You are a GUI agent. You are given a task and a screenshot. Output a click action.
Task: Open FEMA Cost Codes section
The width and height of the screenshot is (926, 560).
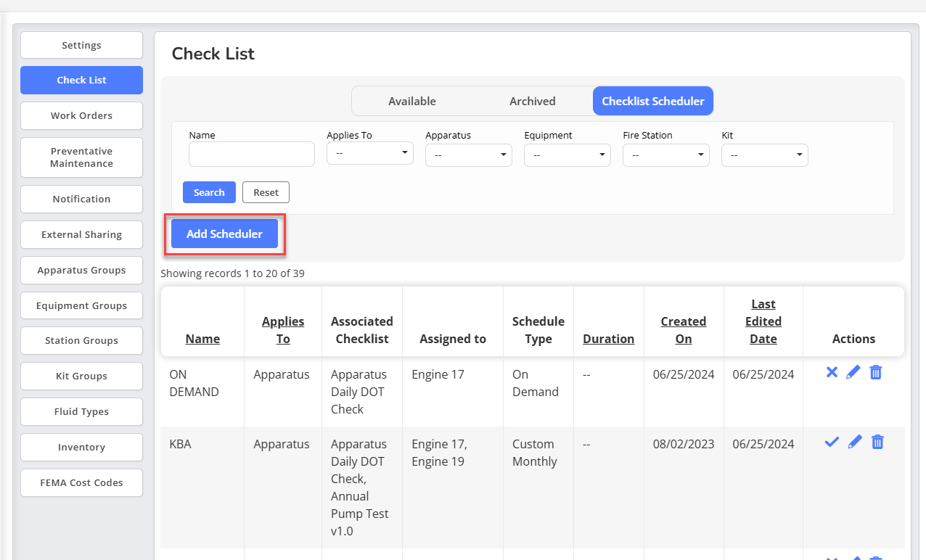(81, 483)
